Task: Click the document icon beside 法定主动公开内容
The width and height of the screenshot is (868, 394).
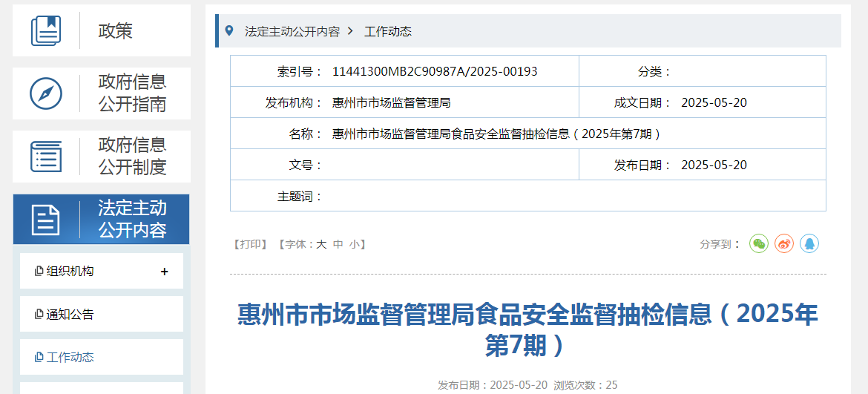Action: [x=46, y=220]
